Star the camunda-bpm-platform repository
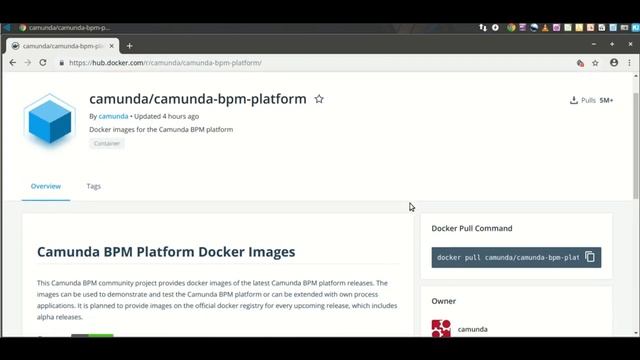 coord(319,99)
